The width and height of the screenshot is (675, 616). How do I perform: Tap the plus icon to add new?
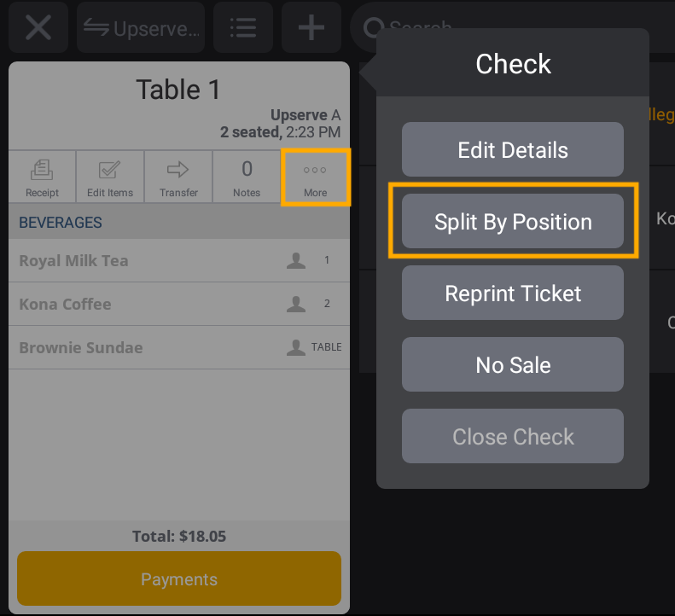point(311,27)
